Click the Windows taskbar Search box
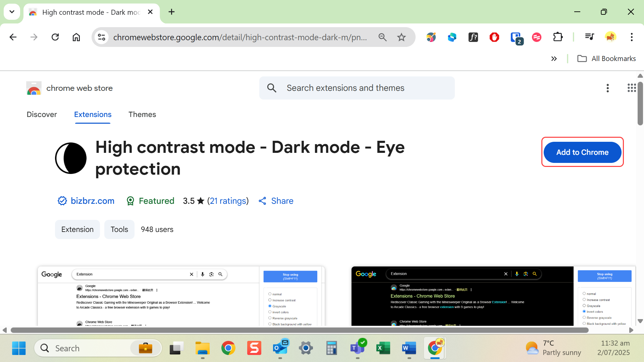The height and width of the screenshot is (362, 644). coord(98,348)
